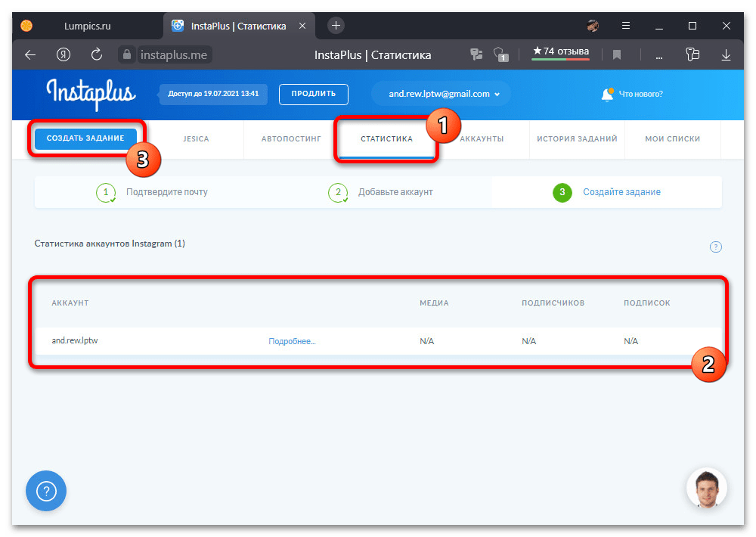The width and height of the screenshot is (756, 537).
Task: Bookmark this page with the bookmark icon
Action: [x=617, y=55]
